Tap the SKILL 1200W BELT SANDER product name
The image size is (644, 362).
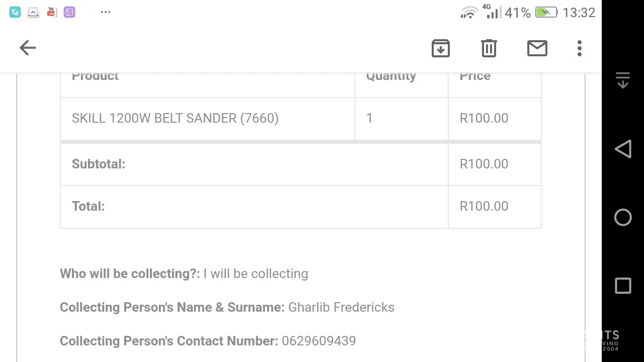[175, 118]
